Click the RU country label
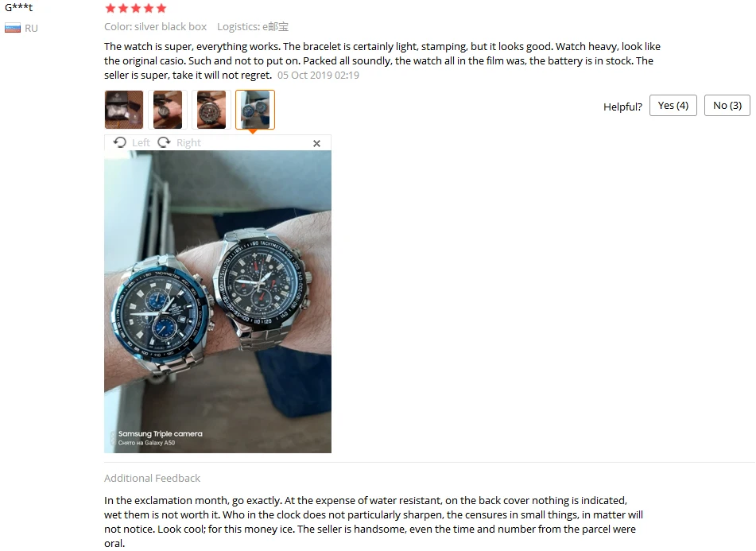 [x=31, y=29]
